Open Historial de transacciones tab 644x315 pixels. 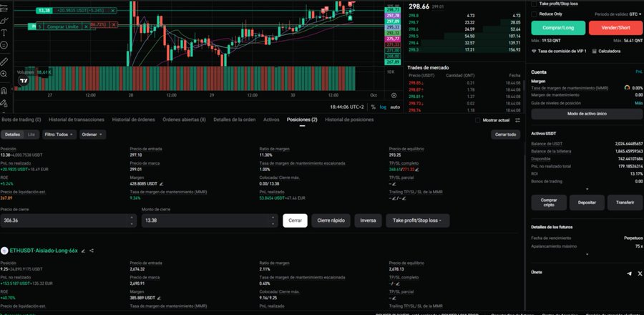pyautogui.click(x=77, y=120)
